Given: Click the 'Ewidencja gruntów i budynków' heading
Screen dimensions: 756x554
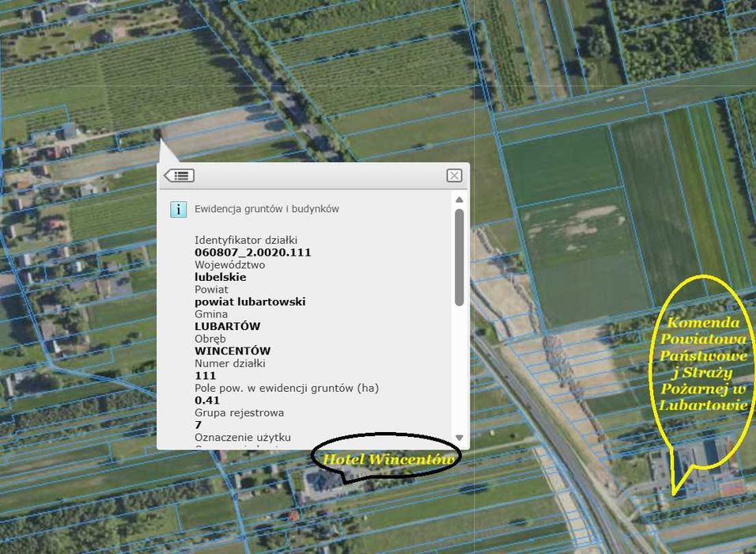Looking at the screenshot, I should (x=266, y=209).
